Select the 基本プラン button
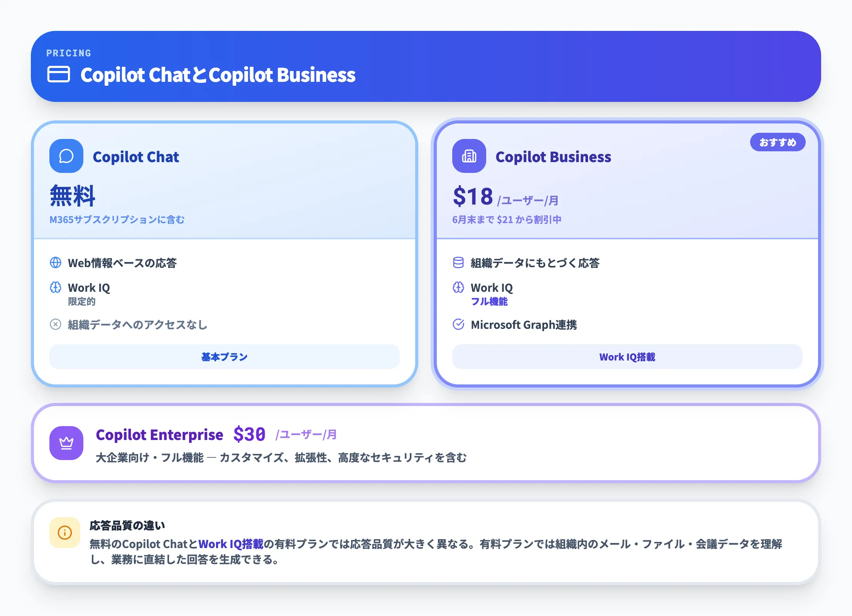The image size is (852, 616). [224, 357]
